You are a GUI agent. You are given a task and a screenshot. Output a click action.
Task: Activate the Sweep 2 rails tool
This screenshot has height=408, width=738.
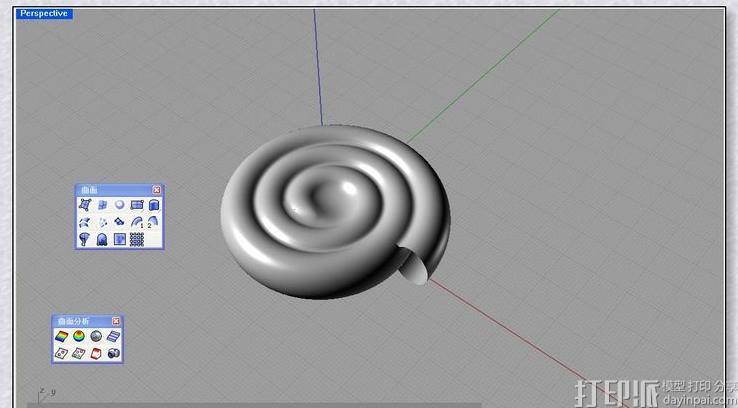(154, 222)
